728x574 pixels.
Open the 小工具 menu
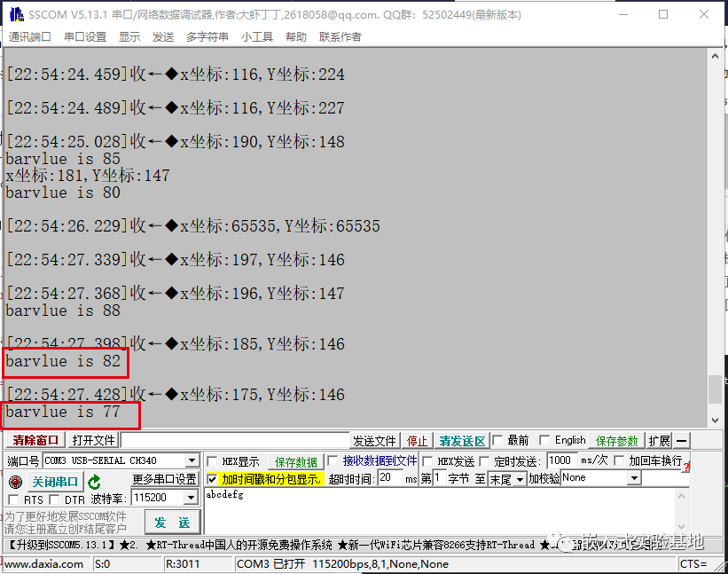click(257, 36)
